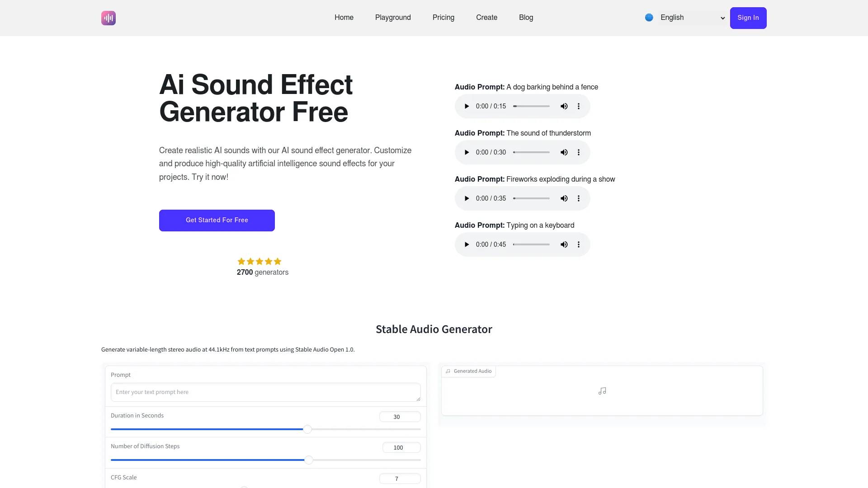Open more options for dog barking audio
The width and height of the screenshot is (868, 488).
(x=578, y=106)
